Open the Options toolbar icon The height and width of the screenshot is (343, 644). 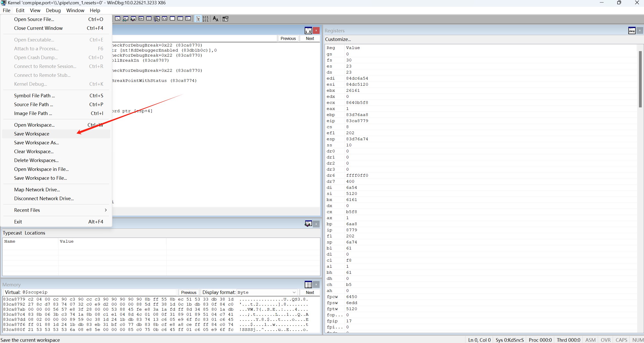(x=225, y=19)
